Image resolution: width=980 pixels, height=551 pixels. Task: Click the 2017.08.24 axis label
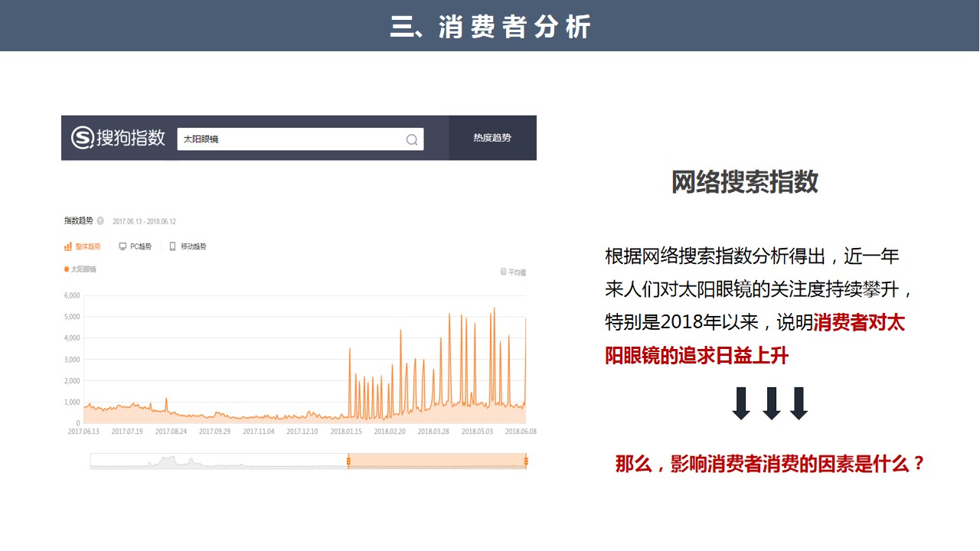(171, 432)
